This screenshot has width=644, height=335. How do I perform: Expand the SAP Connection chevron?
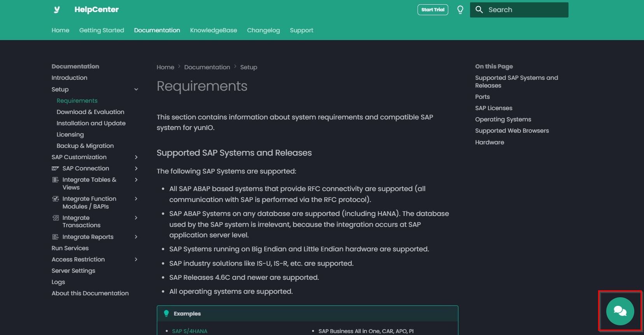tap(136, 168)
